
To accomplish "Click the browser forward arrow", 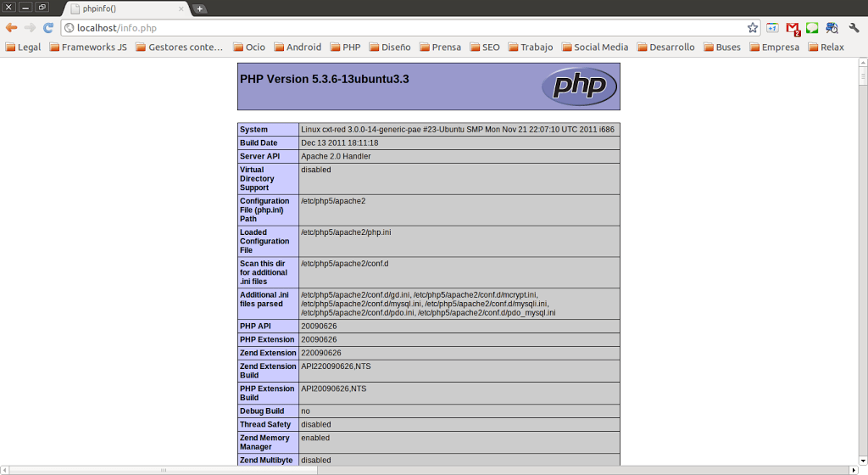I will pos(30,28).
